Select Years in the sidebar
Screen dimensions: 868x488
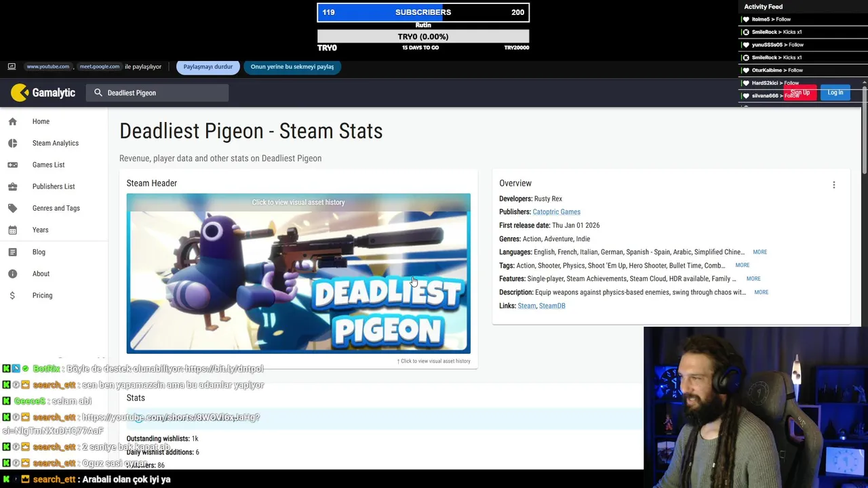[x=40, y=230]
